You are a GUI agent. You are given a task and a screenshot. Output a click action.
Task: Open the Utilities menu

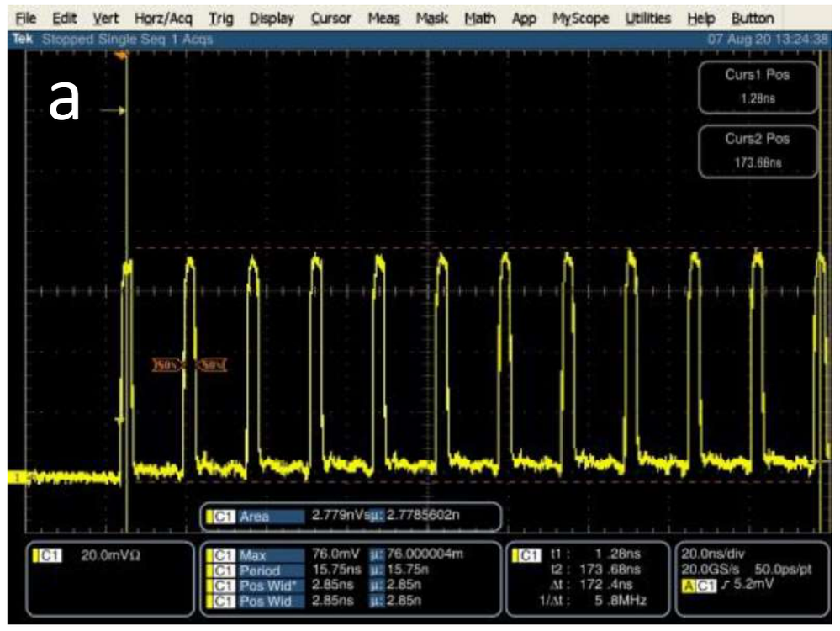648,19
